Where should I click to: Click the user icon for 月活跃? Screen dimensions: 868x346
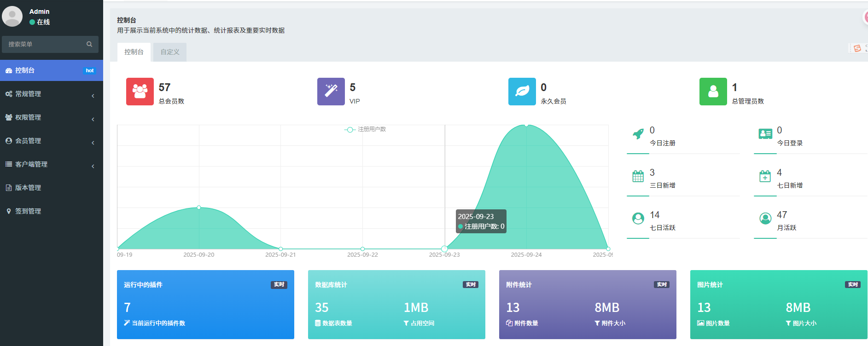coord(765,219)
